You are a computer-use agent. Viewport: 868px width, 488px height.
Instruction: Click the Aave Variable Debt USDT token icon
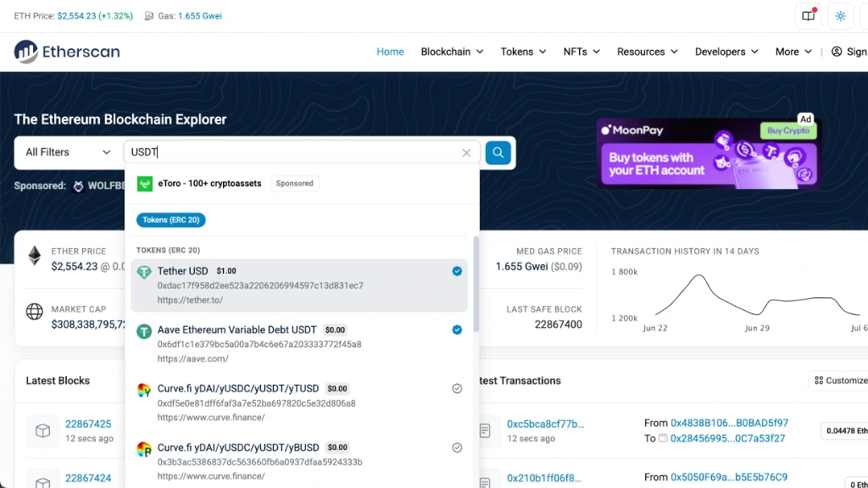[144, 331]
